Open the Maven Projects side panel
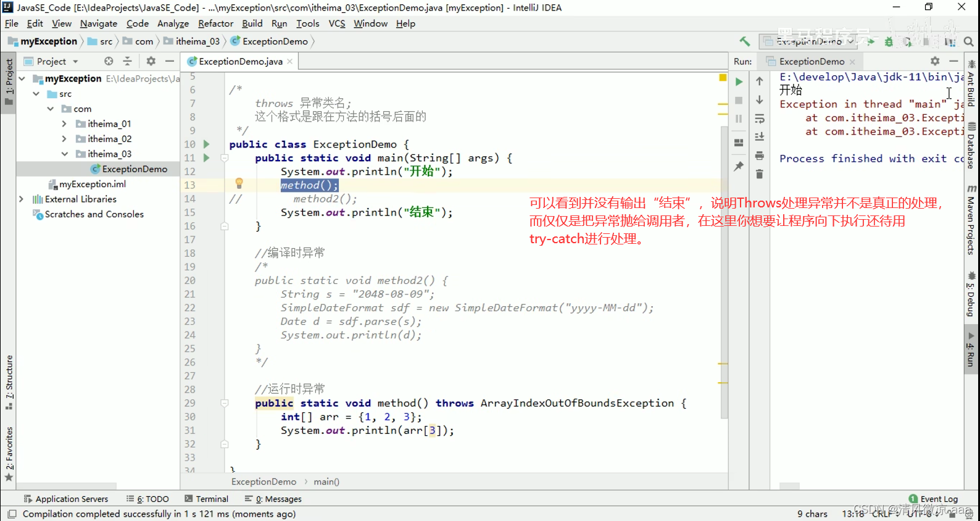The height and width of the screenshot is (521, 980). click(x=971, y=220)
